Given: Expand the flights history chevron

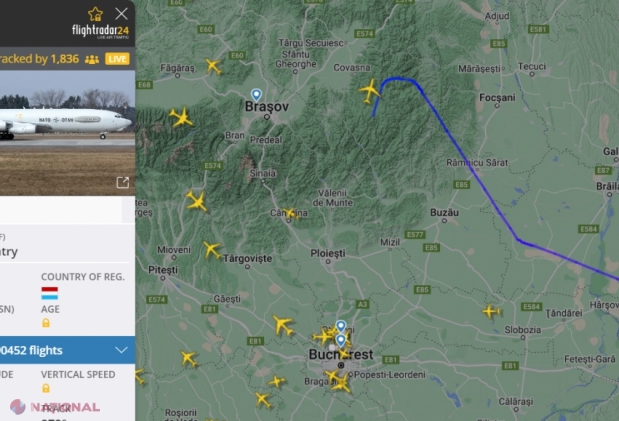Looking at the screenshot, I should tap(122, 350).
